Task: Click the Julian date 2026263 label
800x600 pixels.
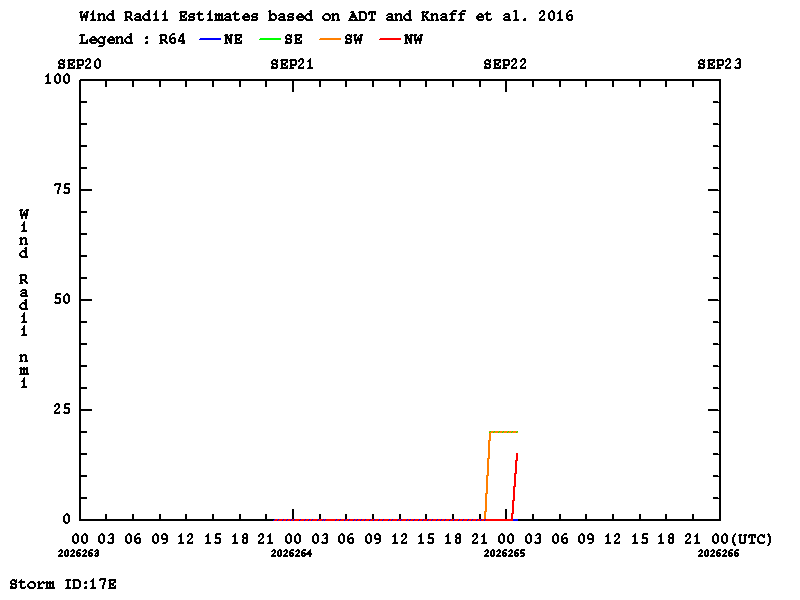Action: (79, 554)
